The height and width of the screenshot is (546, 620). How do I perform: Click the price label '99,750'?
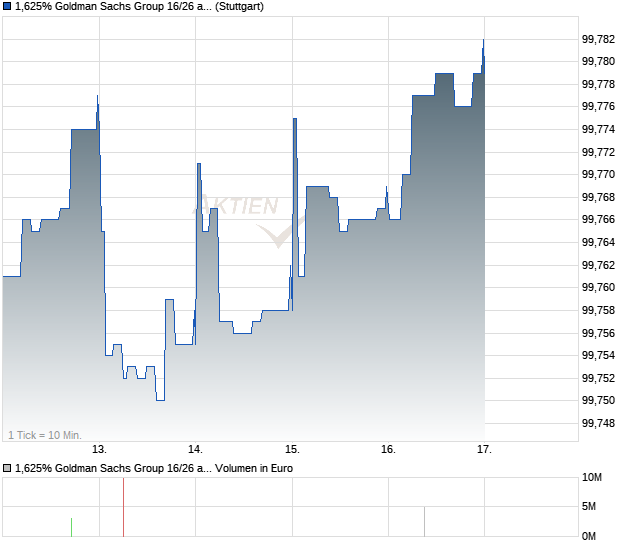click(x=598, y=401)
